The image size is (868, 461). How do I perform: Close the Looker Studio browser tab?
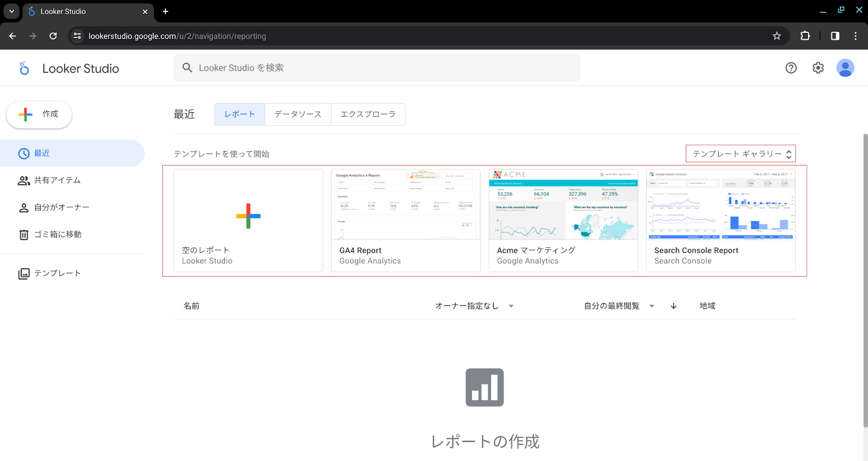tap(145, 11)
